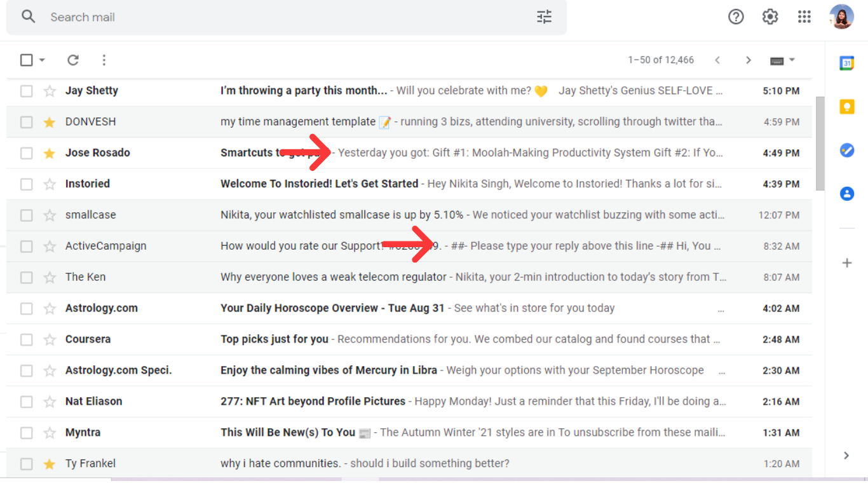Image resolution: width=868 pixels, height=488 pixels.
Task: Open "my time management template" email
Action: 409,122
